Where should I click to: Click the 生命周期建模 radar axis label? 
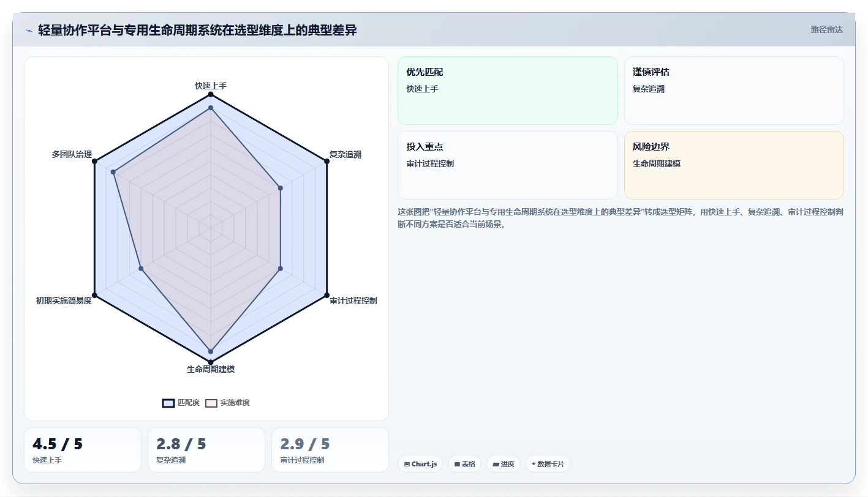coord(211,369)
